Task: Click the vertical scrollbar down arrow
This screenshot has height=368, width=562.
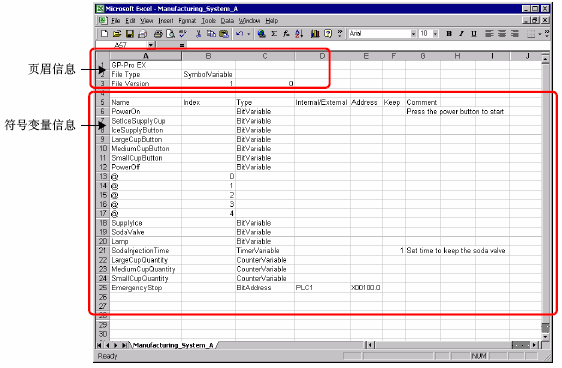Action: click(x=546, y=337)
